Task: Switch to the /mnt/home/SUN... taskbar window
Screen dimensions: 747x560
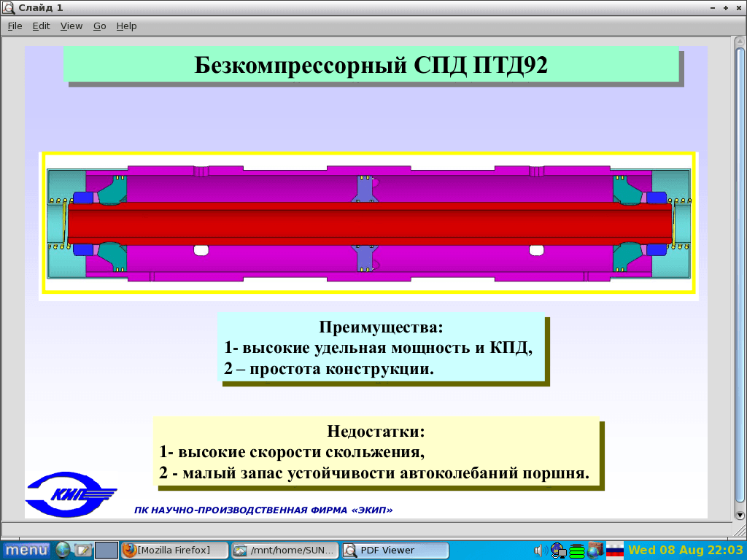Action: point(285,550)
